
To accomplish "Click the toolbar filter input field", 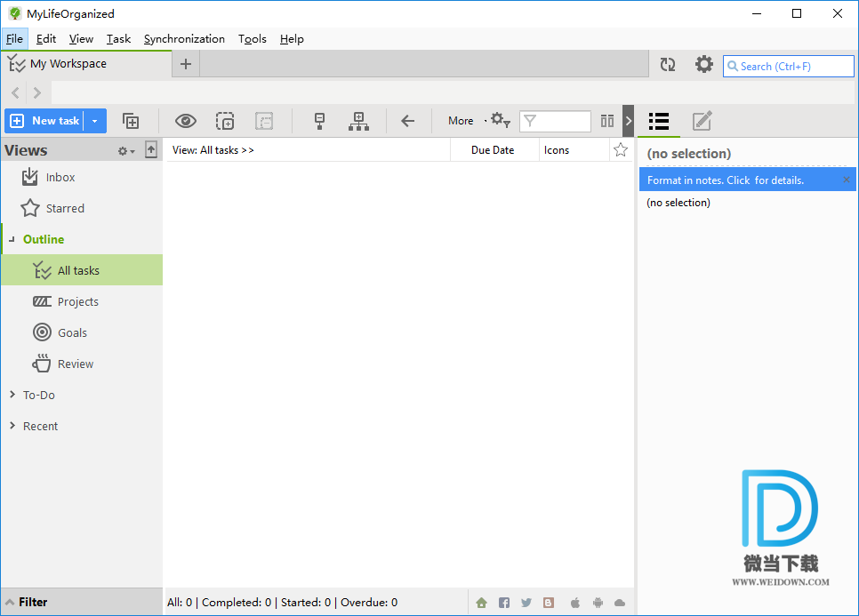I will 555,121.
